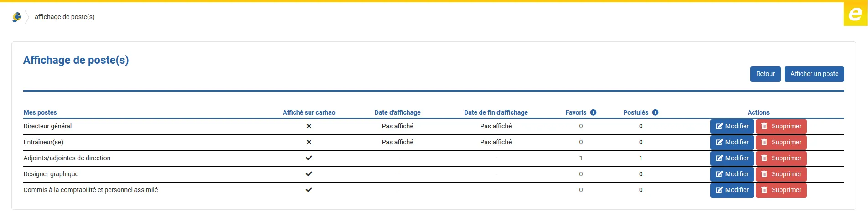Click the X icon for Directeur général
The height and width of the screenshot is (219, 868).
(x=309, y=126)
